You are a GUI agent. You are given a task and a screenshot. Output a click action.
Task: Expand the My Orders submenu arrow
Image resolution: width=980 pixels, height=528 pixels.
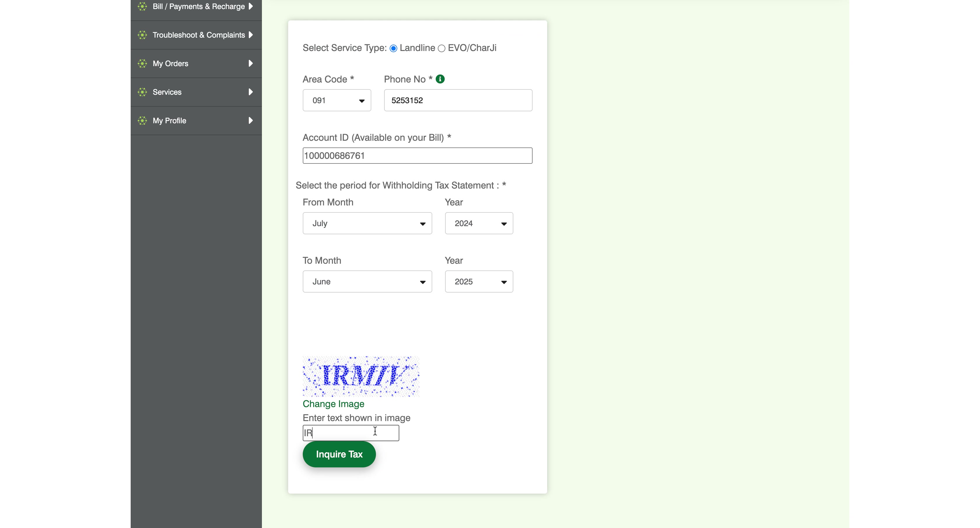tap(251, 64)
